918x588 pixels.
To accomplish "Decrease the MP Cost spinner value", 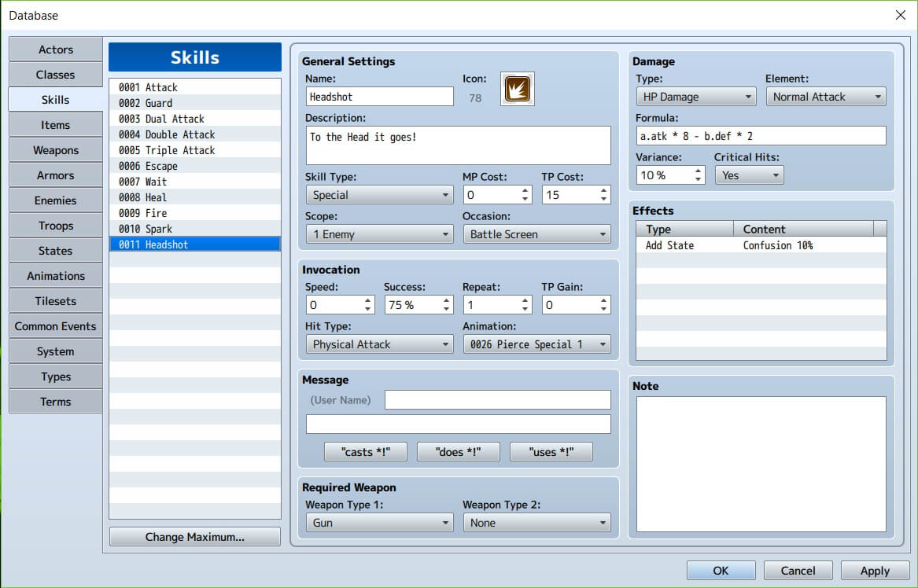I will pyautogui.click(x=525, y=199).
